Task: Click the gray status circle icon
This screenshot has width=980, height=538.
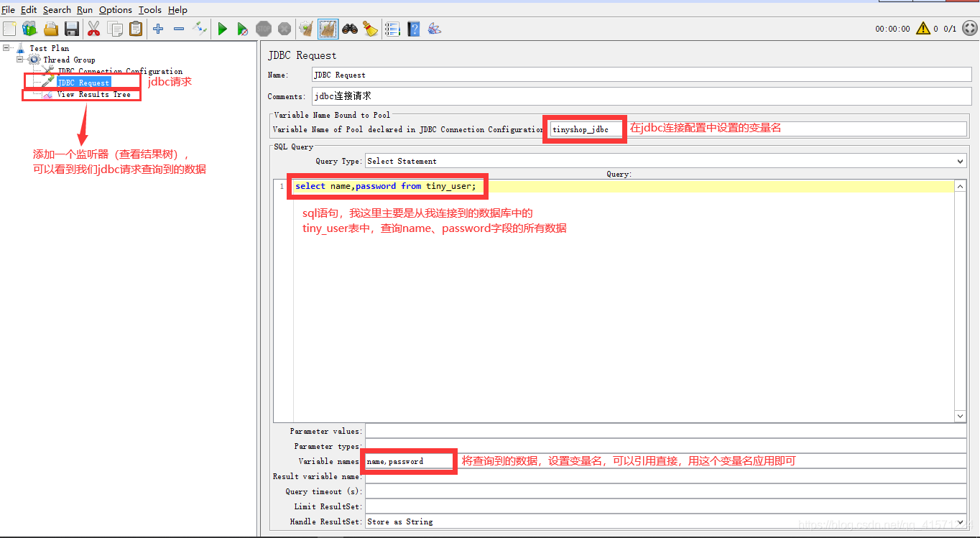Action: (x=969, y=29)
